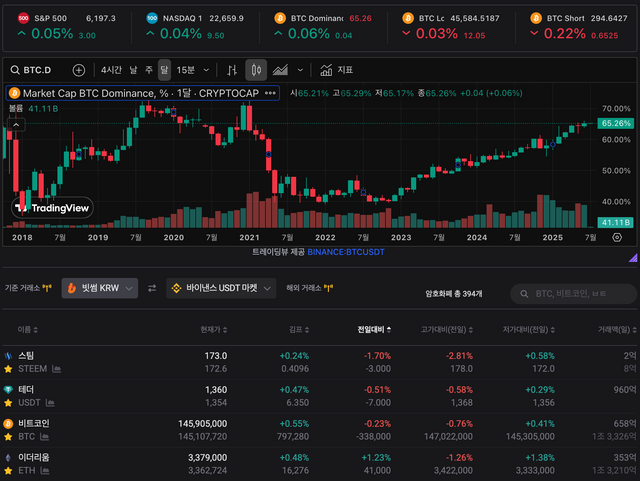The width and height of the screenshot is (640, 481).
Task: Click the star next to STEEM
Action: 8,369
